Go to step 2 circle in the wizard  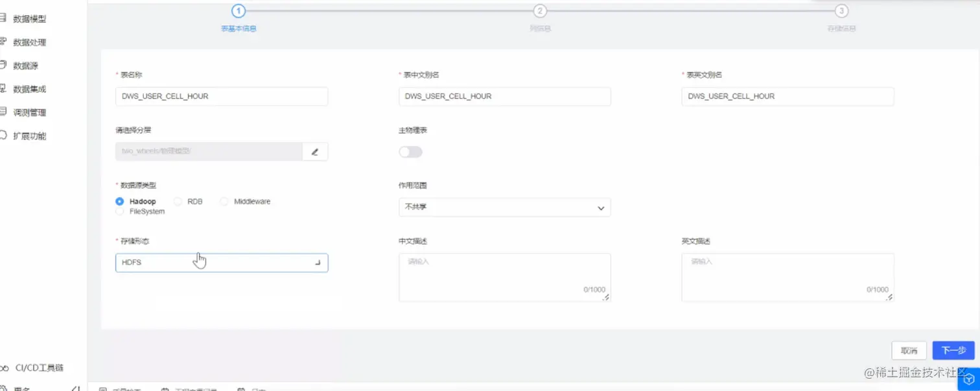pyautogui.click(x=540, y=11)
